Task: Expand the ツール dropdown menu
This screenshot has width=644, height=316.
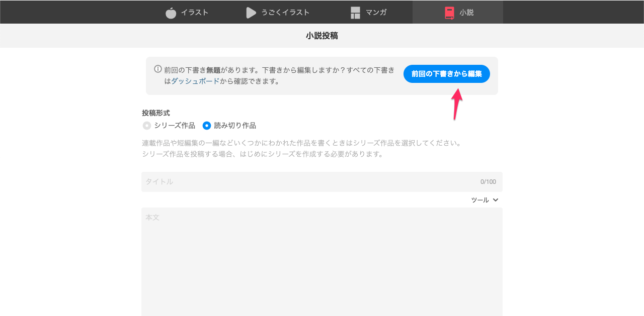Action: [x=480, y=200]
